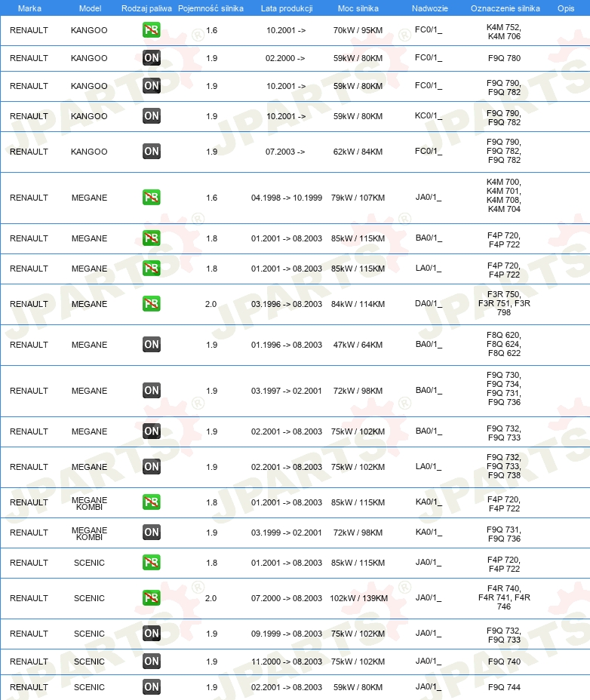Click the petrol icon for Megane 2.0

coord(152,303)
